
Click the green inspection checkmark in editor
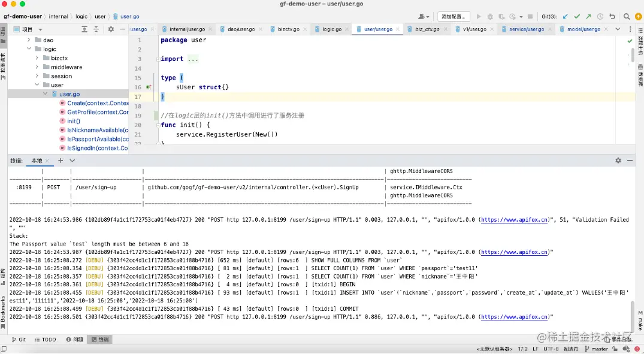click(x=630, y=41)
